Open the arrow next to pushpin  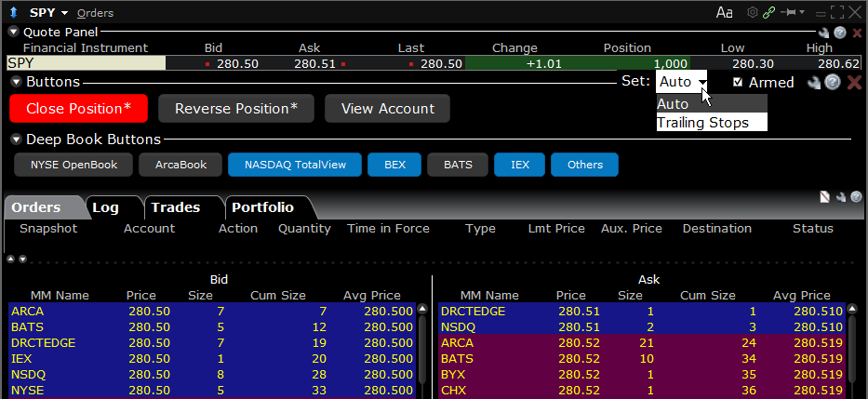pyautogui.click(x=802, y=13)
